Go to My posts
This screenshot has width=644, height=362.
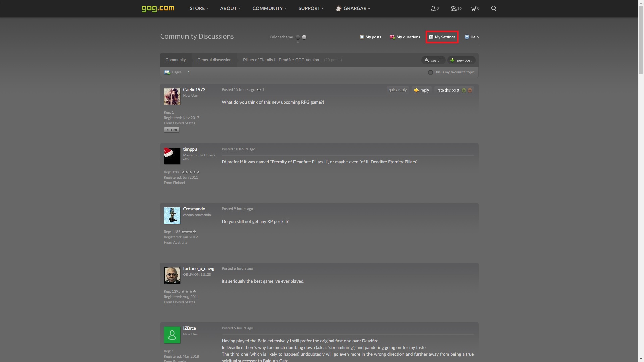(370, 37)
